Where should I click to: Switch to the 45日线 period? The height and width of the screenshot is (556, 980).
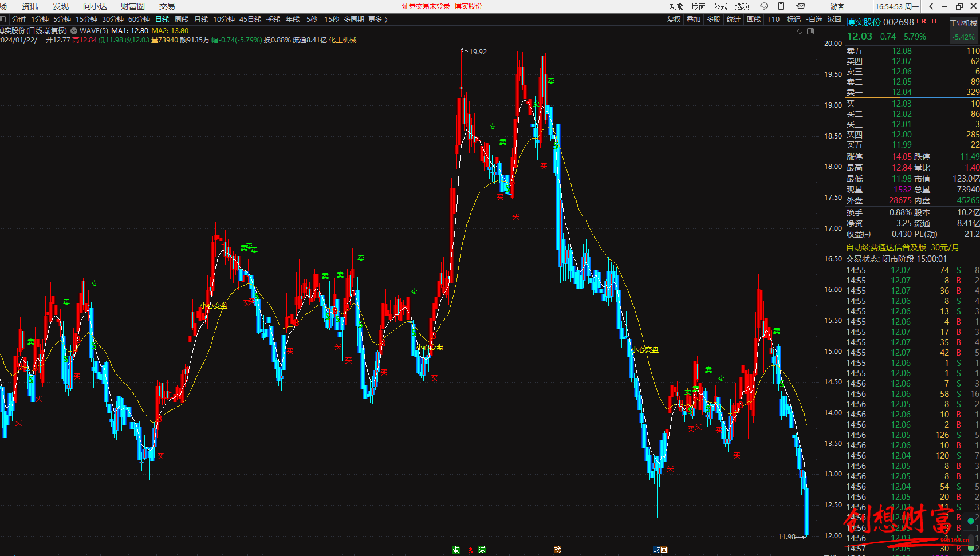tap(250, 19)
